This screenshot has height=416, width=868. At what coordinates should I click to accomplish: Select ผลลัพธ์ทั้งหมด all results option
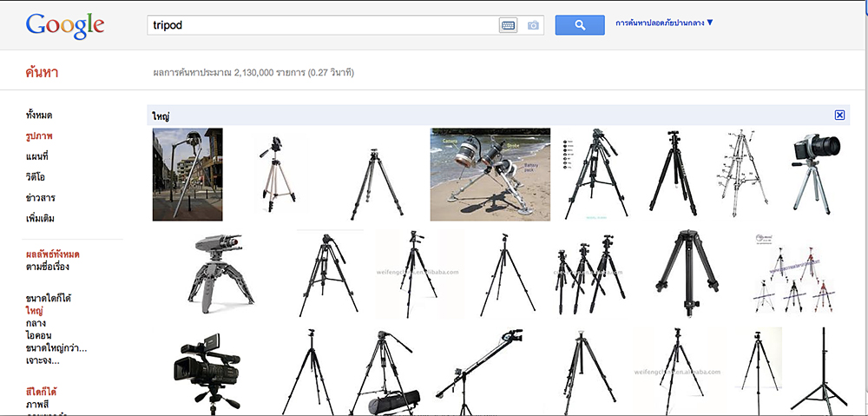point(53,254)
